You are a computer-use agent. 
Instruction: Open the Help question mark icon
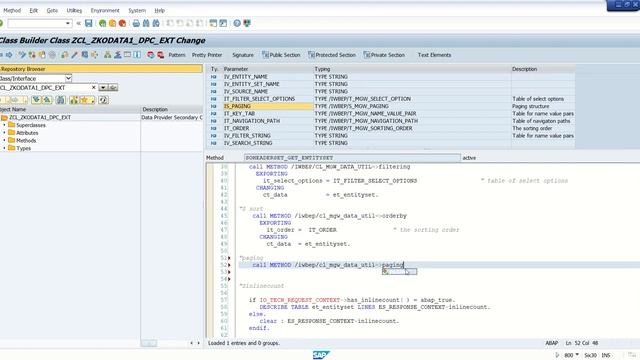pos(237,23)
